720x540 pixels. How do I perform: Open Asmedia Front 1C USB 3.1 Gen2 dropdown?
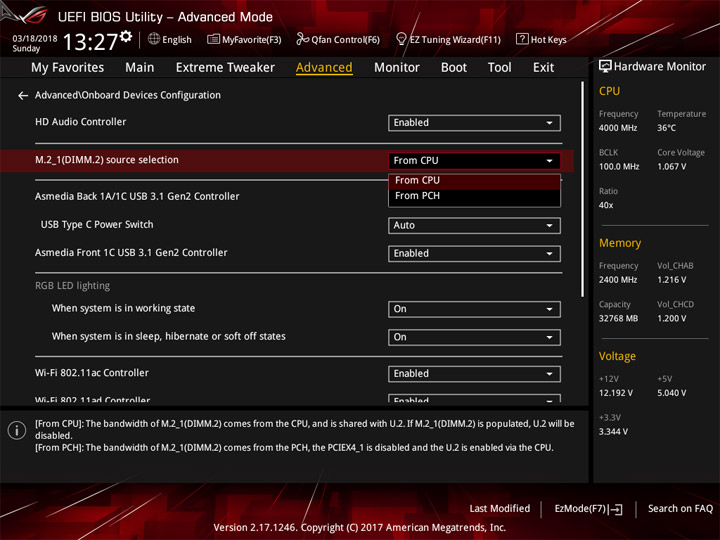point(474,253)
